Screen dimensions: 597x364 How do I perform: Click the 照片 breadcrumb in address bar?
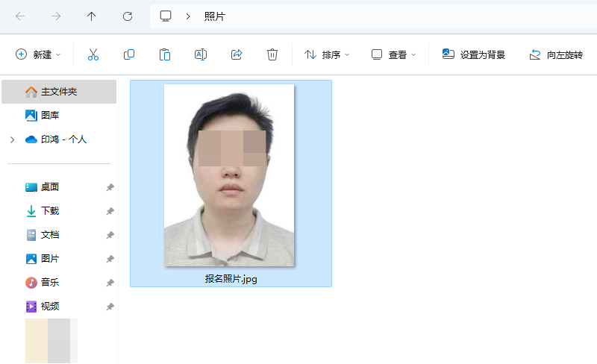214,16
